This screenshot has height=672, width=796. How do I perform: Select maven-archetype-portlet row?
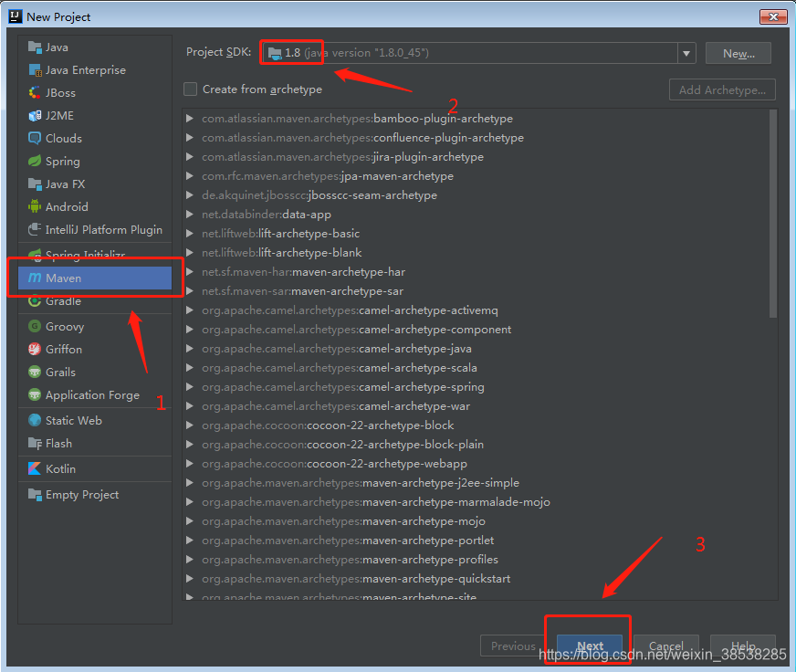(480, 541)
